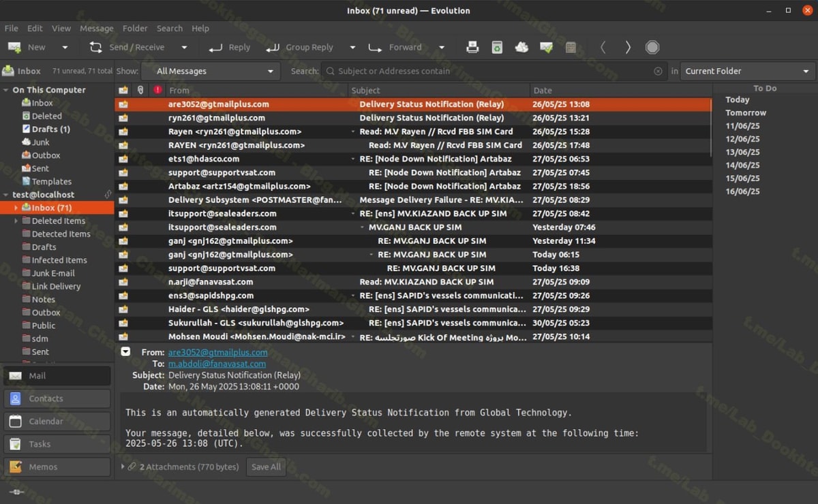Viewport: 818px width, 504px height.
Task: Collapse thread from Rayen <ryn261@gtmailplus.com>
Action: (353, 132)
